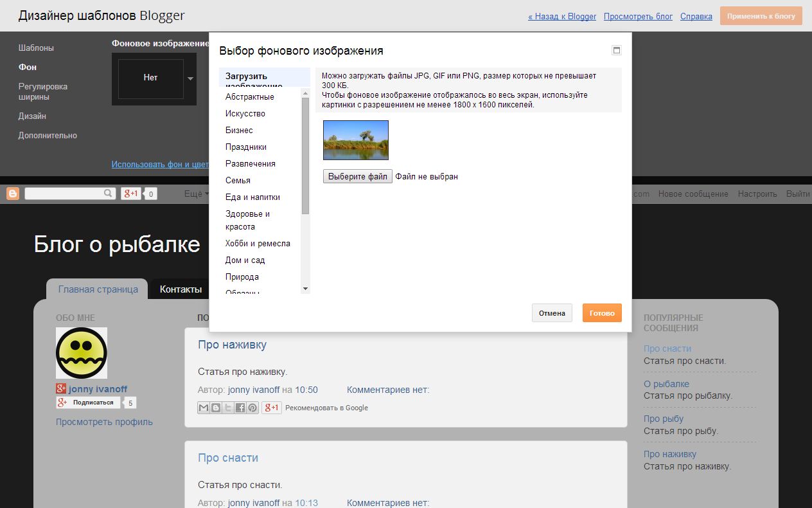Click the magnifier icon in navbar search
This screenshot has height=508, width=812.
coord(108,194)
